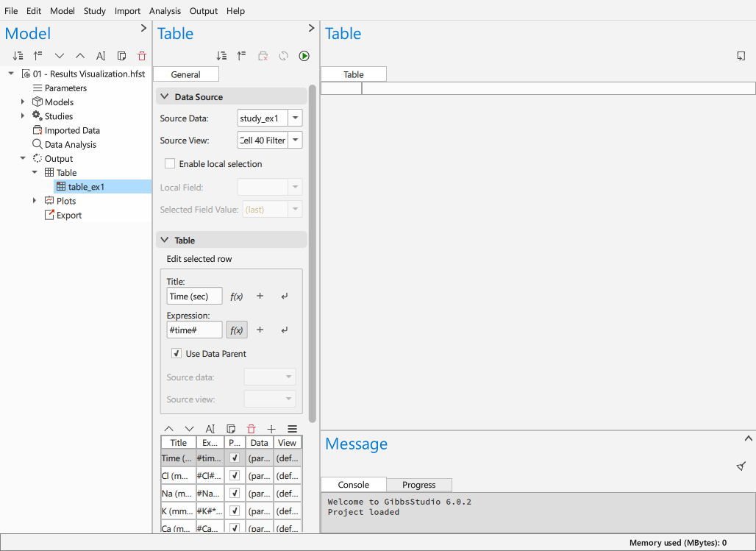The height and width of the screenshot is (551, 756).
Task: Expand all tree nodes in Model toolbar
Action: pyautogui.click(x=18, y=56)
